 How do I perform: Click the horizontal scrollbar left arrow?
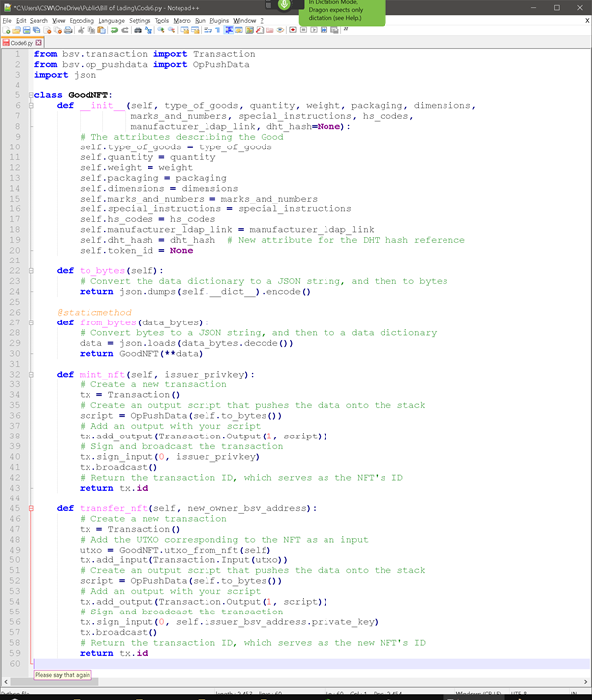[5, 682]
